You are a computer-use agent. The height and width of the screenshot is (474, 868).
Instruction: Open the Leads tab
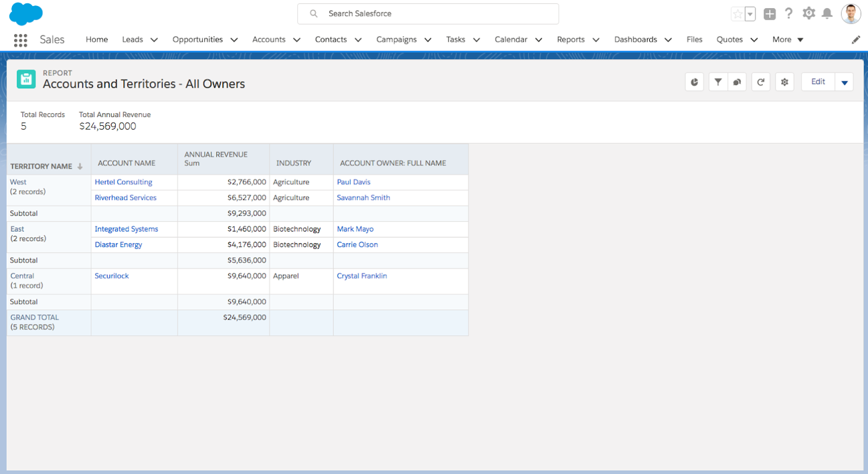[133, 39]
